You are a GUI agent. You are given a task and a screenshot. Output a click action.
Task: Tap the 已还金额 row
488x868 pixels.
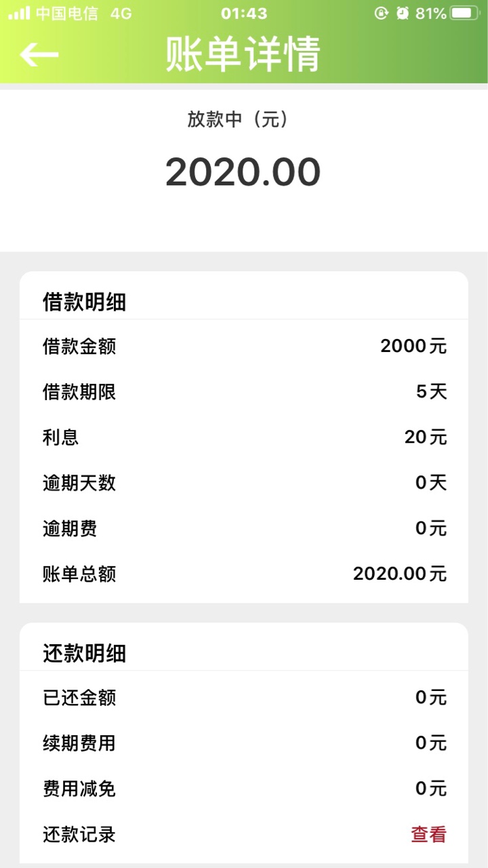(244, 698)
